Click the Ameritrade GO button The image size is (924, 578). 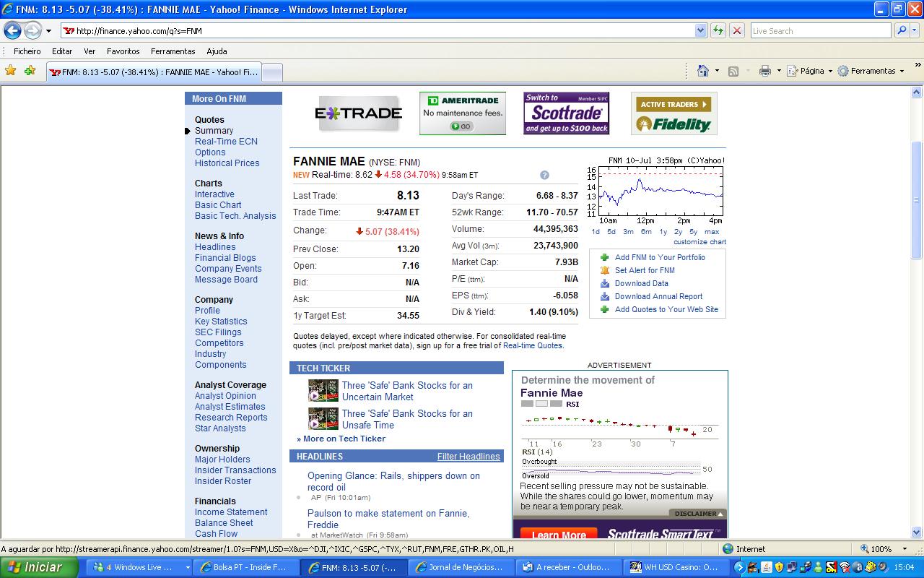point(461,126)
